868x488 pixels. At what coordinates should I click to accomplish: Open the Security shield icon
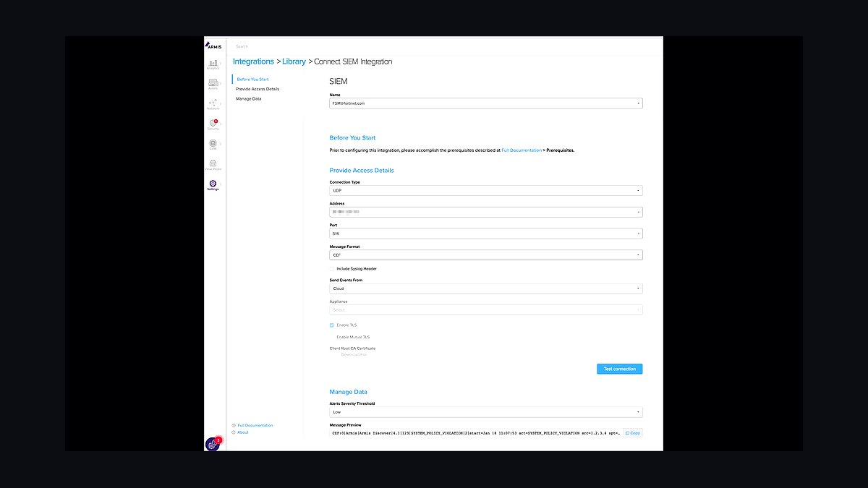click(213, 123)
